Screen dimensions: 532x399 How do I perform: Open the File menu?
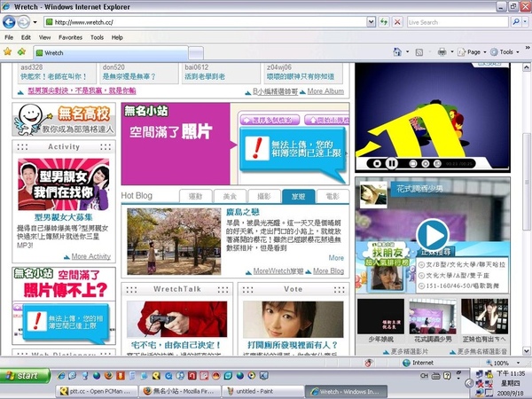pyautogui.click(x=9, y=37)
